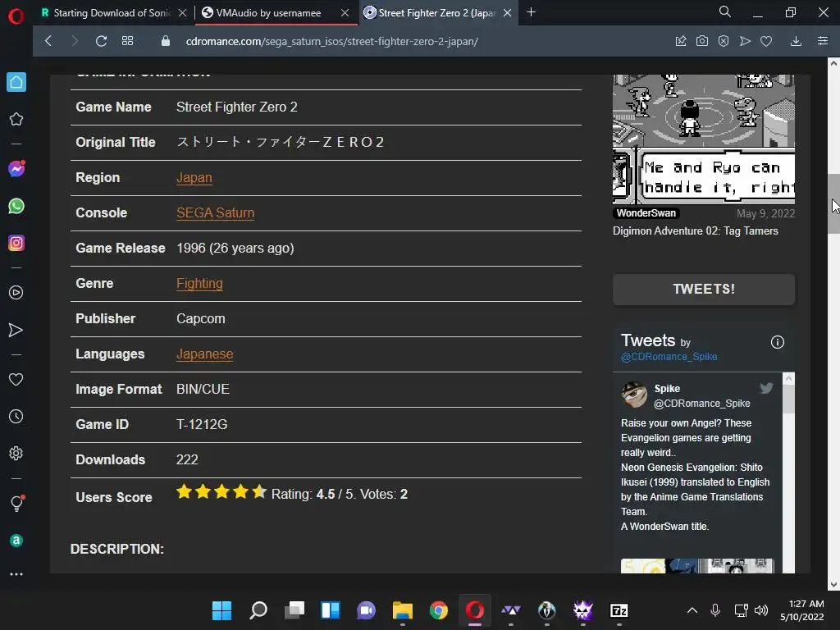Click the Japan region link
This screenshot has width=840, height=630.
(x=194, y=177)
